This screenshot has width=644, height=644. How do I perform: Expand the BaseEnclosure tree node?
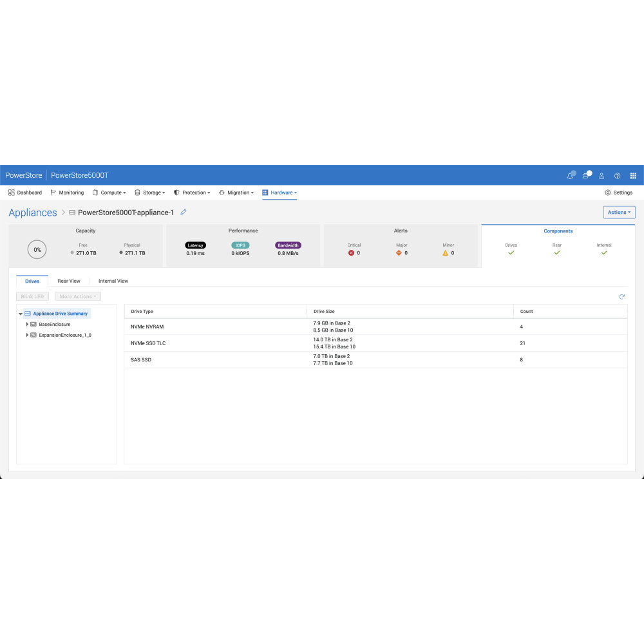tap(27, 325)
